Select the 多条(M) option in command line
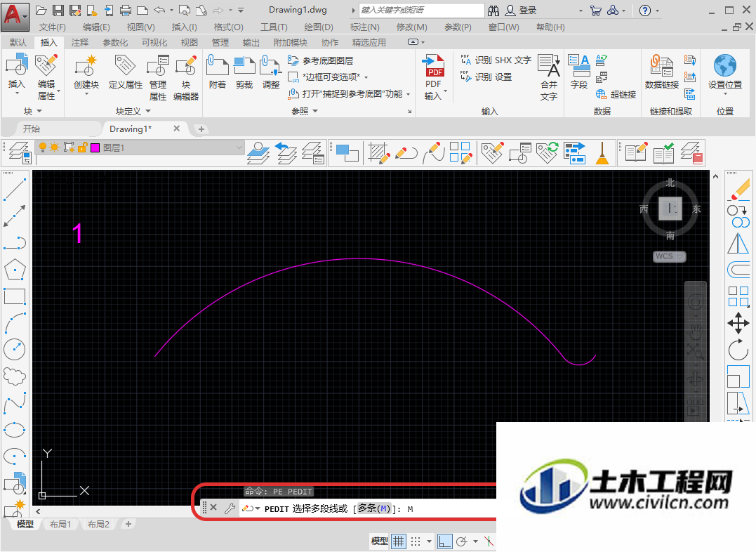Screen dimensions: 756x552 point(373,508)
